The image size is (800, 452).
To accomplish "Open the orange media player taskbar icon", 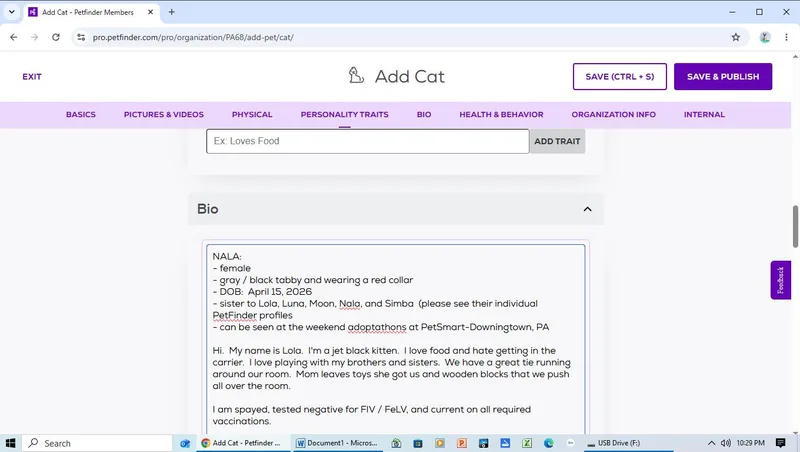I will click(440, 443).
